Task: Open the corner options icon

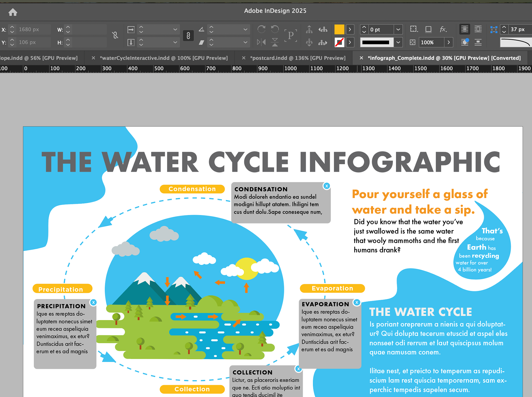Action: pos(414,29)
